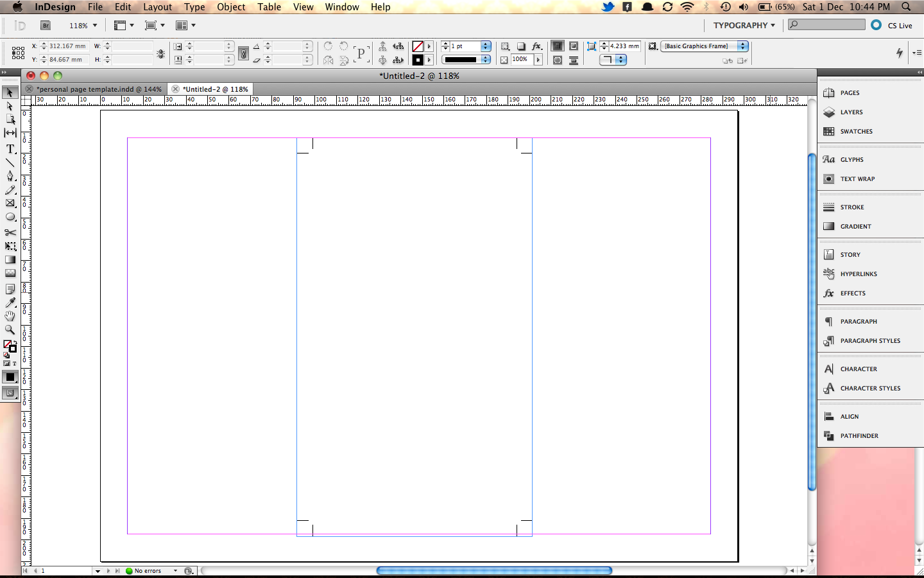Open the Object menu
The width and height of the screenshot is (924, 578).
click(231, 7)
